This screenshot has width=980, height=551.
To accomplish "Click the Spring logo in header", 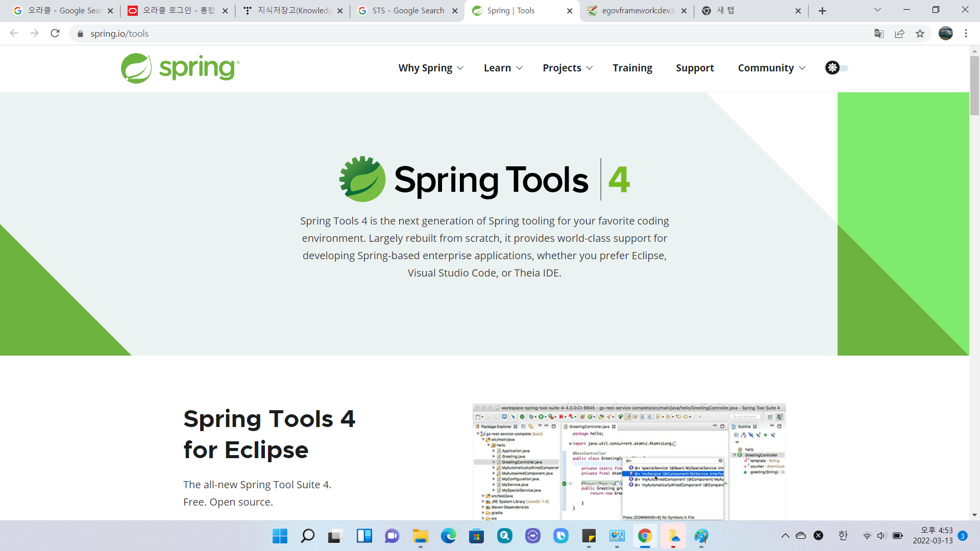I will pos(180,68).
